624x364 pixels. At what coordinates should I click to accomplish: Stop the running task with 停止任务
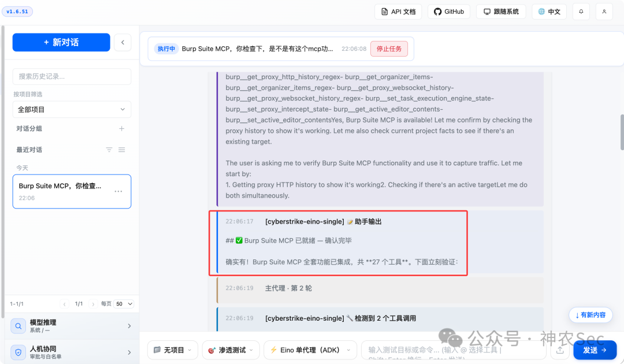pyautogui.click(x=389, y=49)
